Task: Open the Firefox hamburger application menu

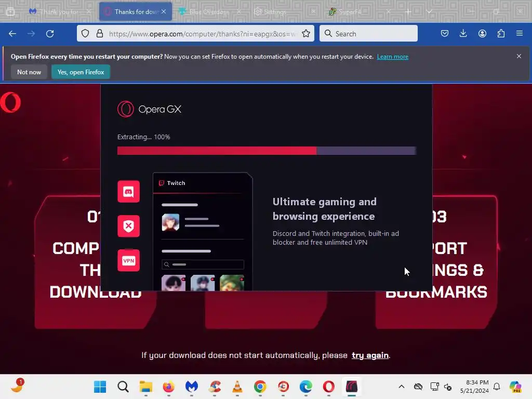Action: click(520, 34)
